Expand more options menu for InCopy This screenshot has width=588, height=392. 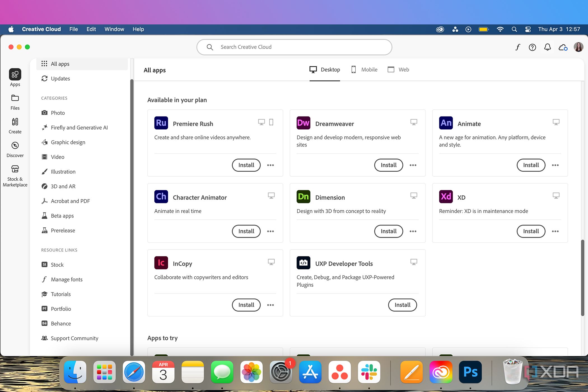(x=270, y=305)
